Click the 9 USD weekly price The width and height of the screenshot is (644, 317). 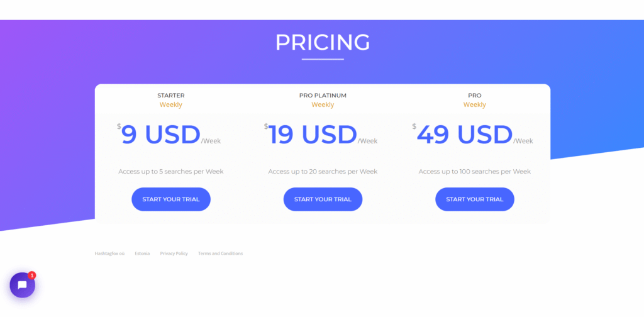tap(161, 135)
